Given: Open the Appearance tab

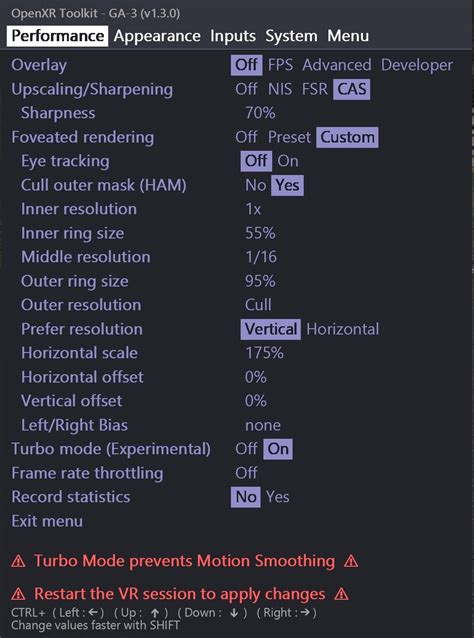Looking at the screenshot, I should pos(157,36).
